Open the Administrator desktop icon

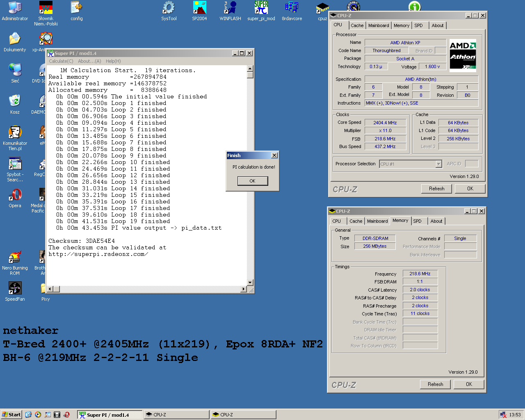coord(15,11)
